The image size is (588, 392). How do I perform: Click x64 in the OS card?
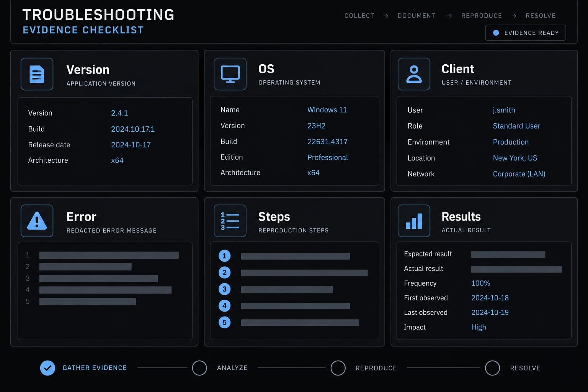pos(314,173)
